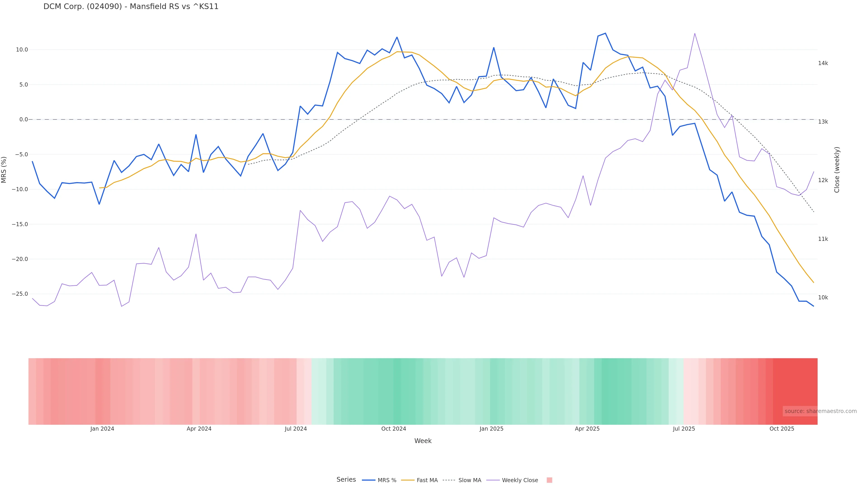Click the Jan 2024 x-axis tick label
The height and width of the screenshot is (488, 868).
tap(102, 429)
